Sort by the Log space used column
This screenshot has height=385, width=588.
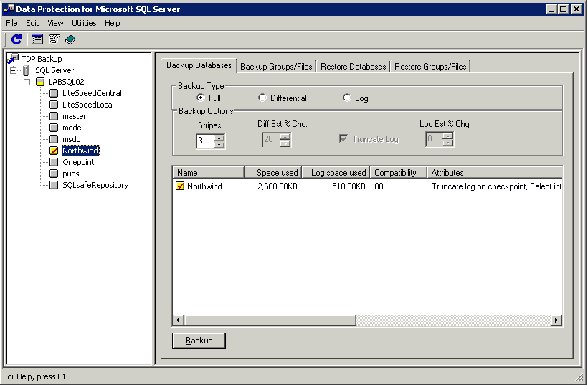(336, 173)
